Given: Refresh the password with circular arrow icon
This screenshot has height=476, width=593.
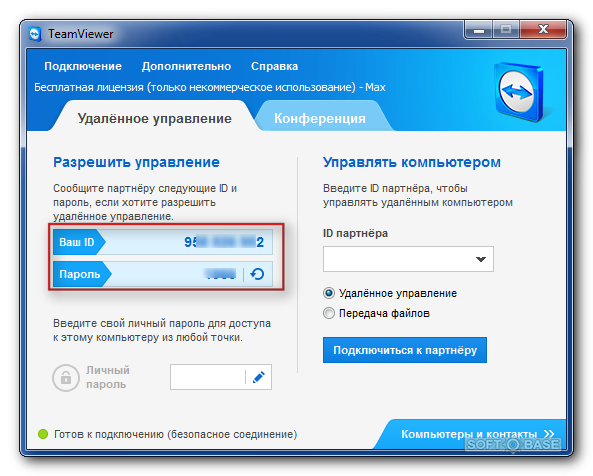Looking at the screenshot, I should 257,274.
